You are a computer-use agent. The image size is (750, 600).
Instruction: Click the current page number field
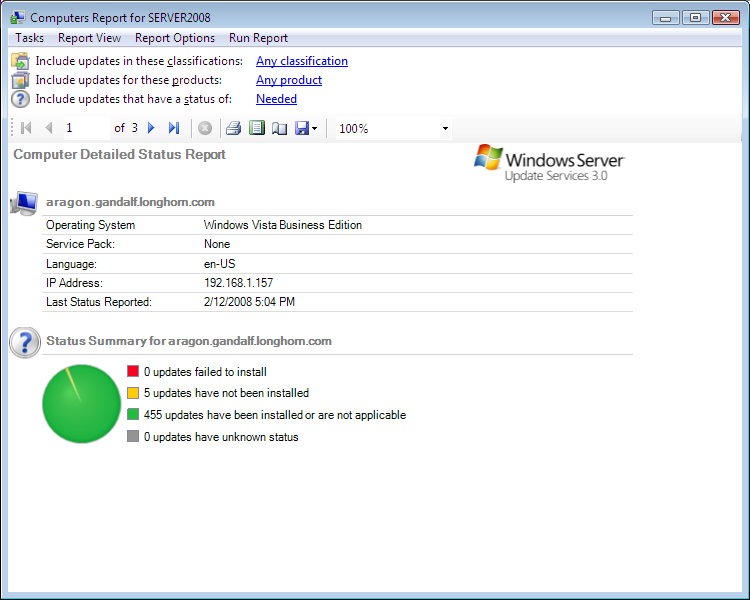pyautogui.click(x=87, y=128)
